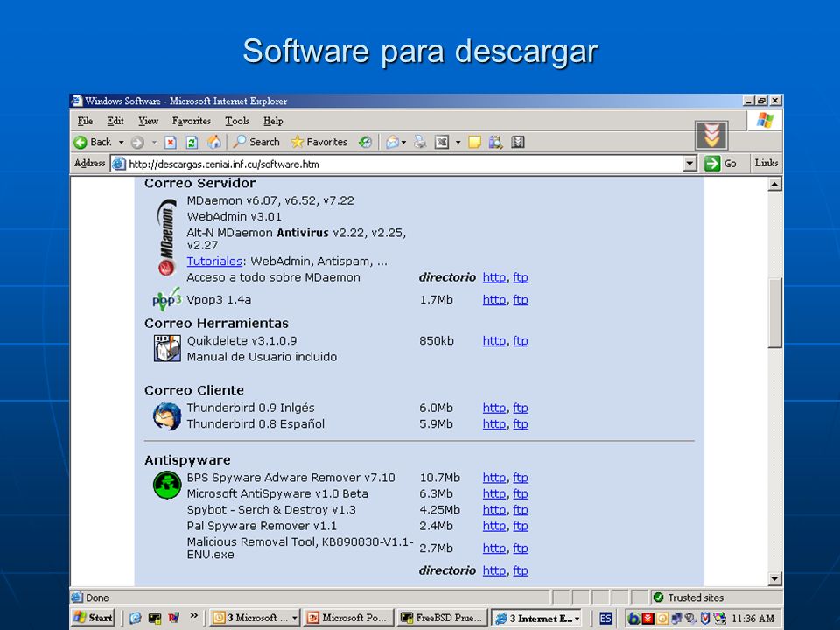Click ftp link for Pal Spyware Remover
This screenshot has width=840, height=630.
coord(520,526)
